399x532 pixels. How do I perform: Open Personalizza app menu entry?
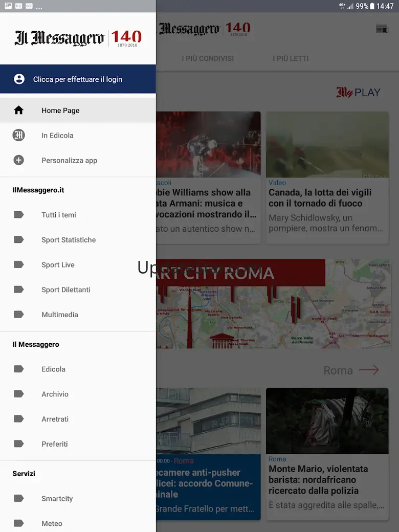point(78,160)
